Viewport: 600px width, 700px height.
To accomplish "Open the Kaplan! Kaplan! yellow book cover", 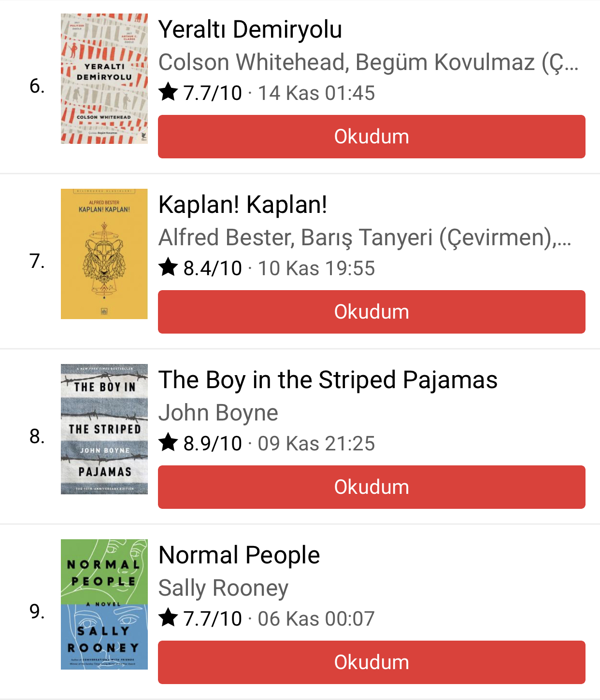I will pyautogui.click(x=104, y=254).
